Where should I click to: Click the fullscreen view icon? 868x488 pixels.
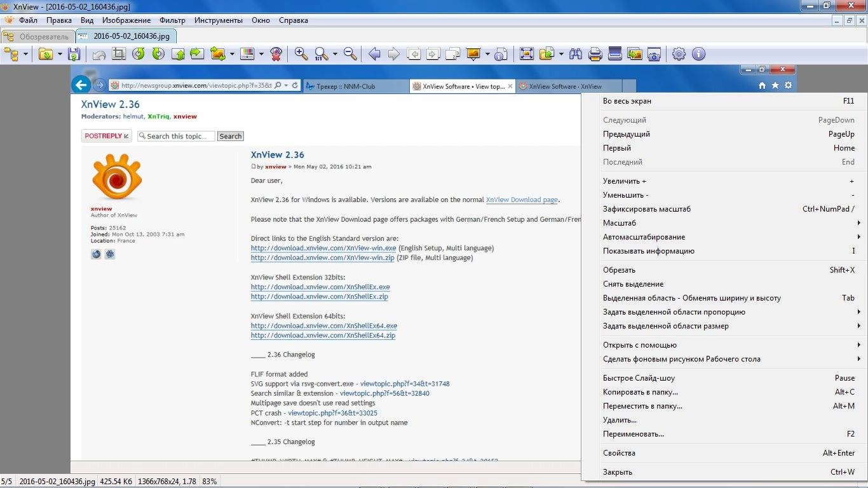(527, 55)
